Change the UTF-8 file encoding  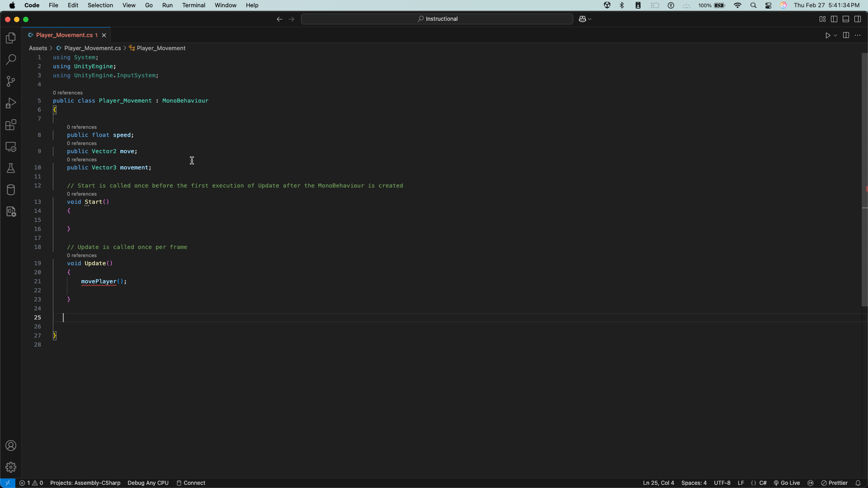(722, 483)
